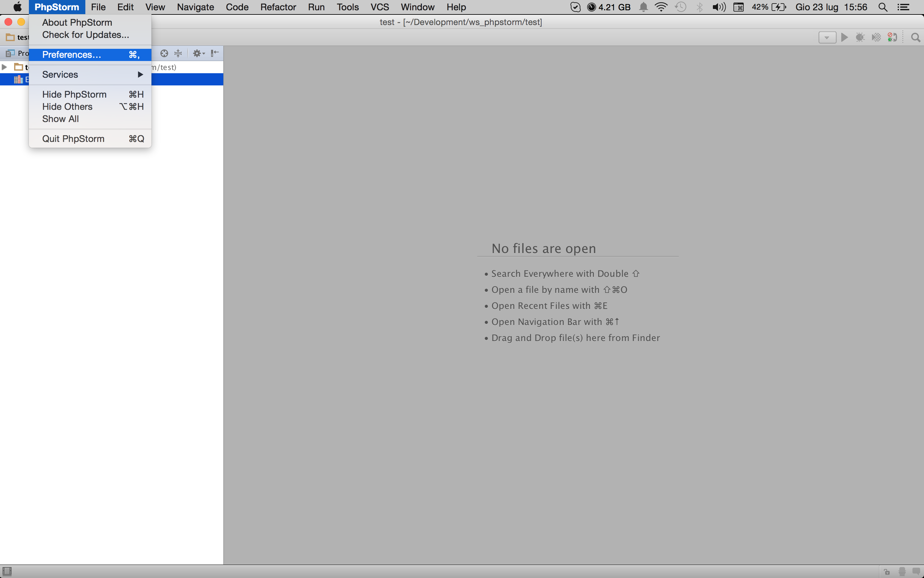Click the test folder in navigation bar
This screenshot has height=578, width=924.
click(18, 38)
